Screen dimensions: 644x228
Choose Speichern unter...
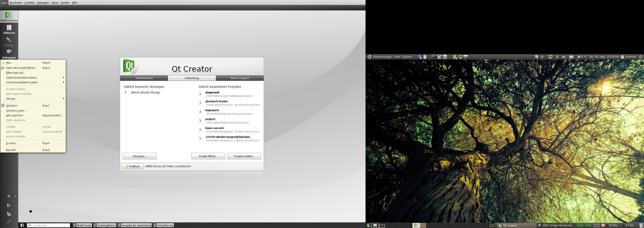click(33, 111)
